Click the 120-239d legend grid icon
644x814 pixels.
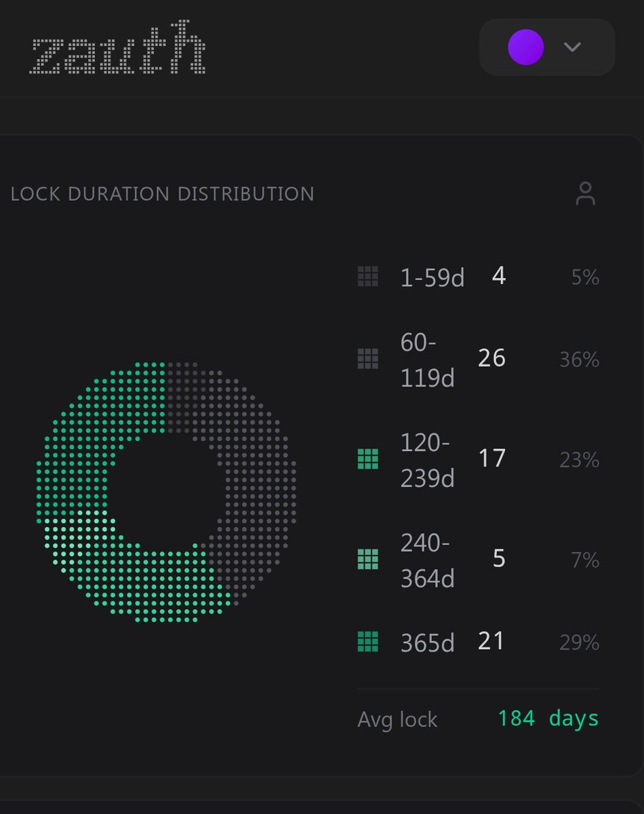coord(367,459)
